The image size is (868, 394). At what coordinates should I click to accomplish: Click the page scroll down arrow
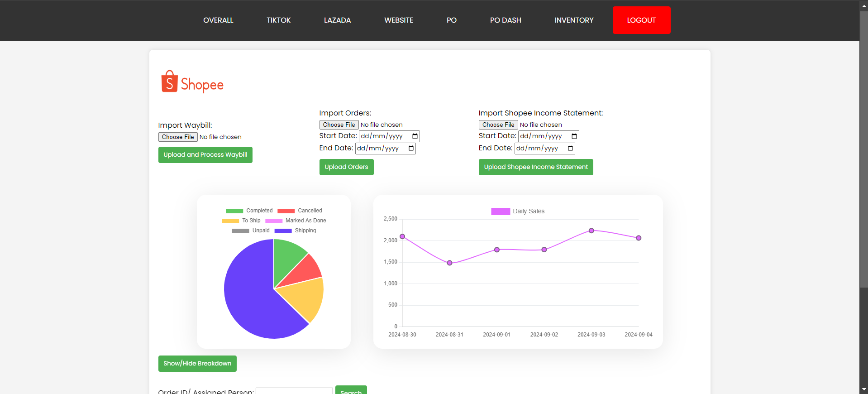point(863,389)
